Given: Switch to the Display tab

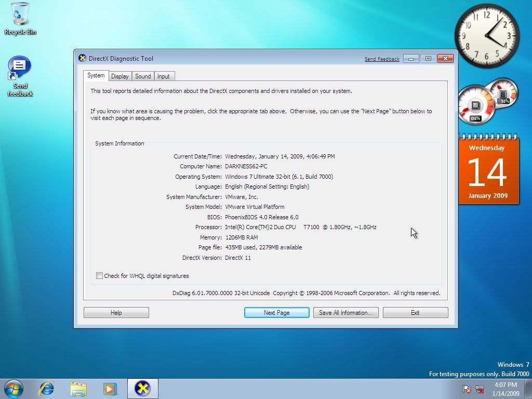Looking at the screenshot, I should pyautogui.click(x=120, y=76).
